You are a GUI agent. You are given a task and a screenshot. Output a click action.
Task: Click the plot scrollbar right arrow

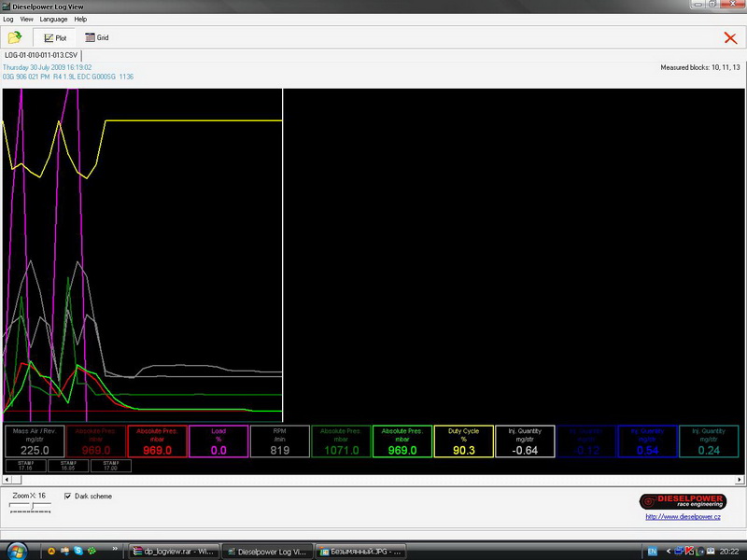[740, 480]
